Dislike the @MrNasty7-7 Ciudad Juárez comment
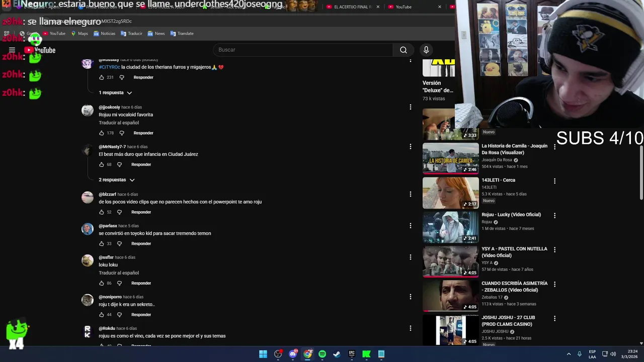Viewport: 644px width, 362px height. click(119, 164)
